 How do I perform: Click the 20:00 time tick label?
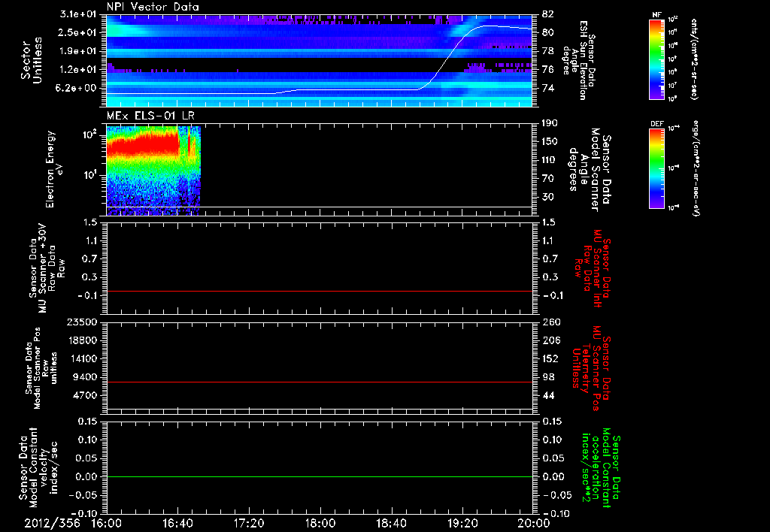[534, 523]
